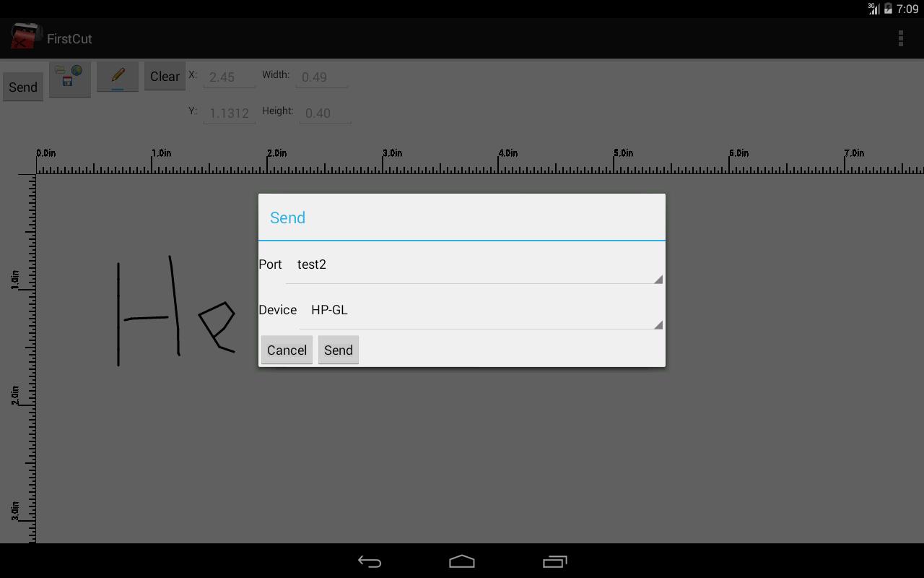Click the open/save file icon button

coord(69,78)
